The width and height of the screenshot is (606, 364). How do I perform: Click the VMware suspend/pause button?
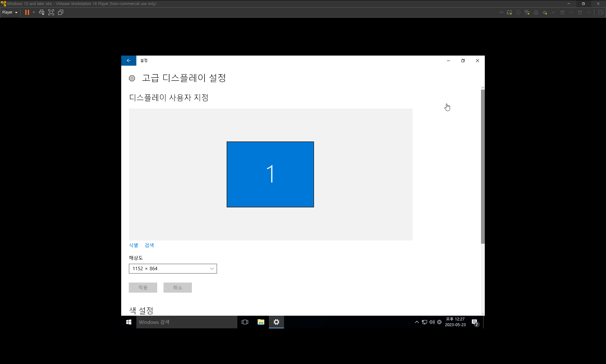[27, 12]
